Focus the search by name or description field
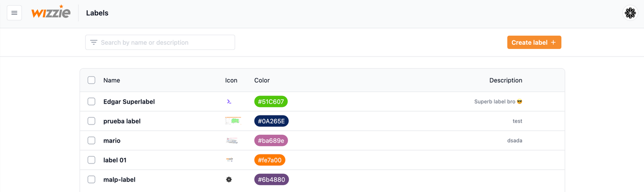The image size is (644, 192). click(x=166, y=42)
